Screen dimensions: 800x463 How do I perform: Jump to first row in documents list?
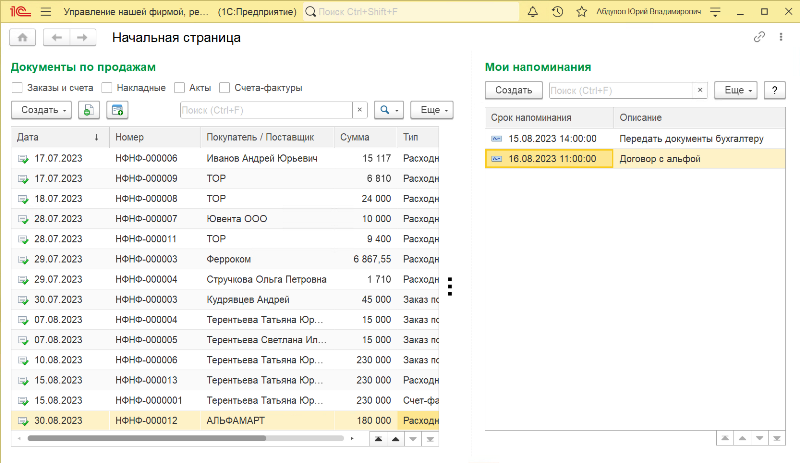pyautogui.click(x=378, y=439)
